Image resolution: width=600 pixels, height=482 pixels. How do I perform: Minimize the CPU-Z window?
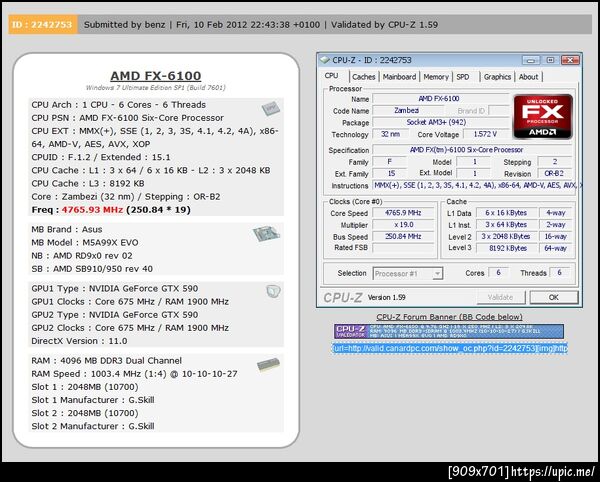[531, 60]
